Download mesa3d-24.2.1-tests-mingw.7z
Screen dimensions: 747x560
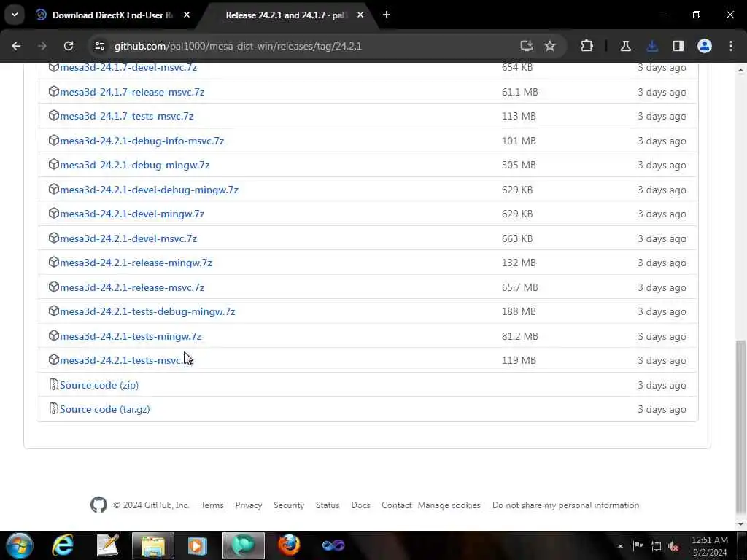point(131,336)
